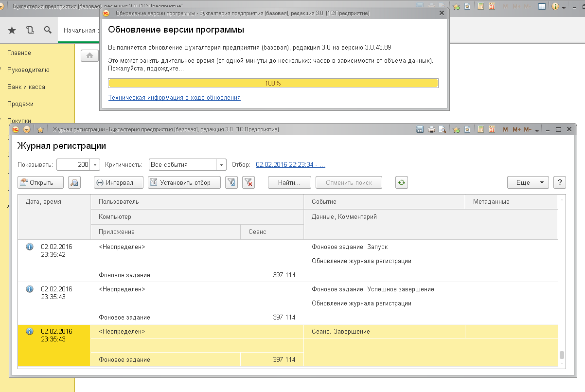Viewport: 585px width, 392px height.
Task: Click the Интервал button
Action: [118, 183]
